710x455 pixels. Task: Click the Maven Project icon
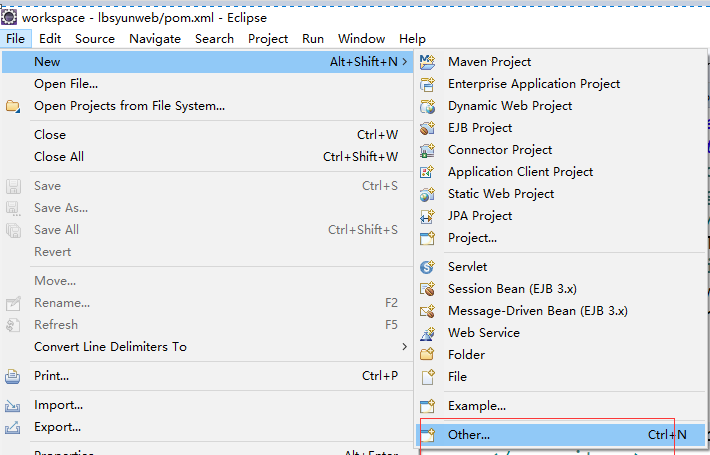427,62
